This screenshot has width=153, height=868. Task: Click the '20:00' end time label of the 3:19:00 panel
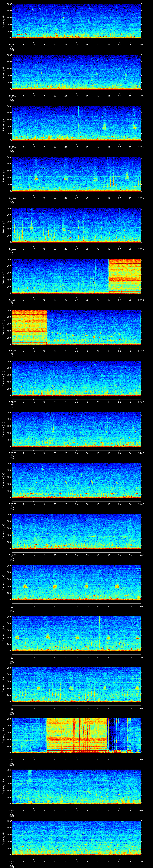[x=141, y=300]
